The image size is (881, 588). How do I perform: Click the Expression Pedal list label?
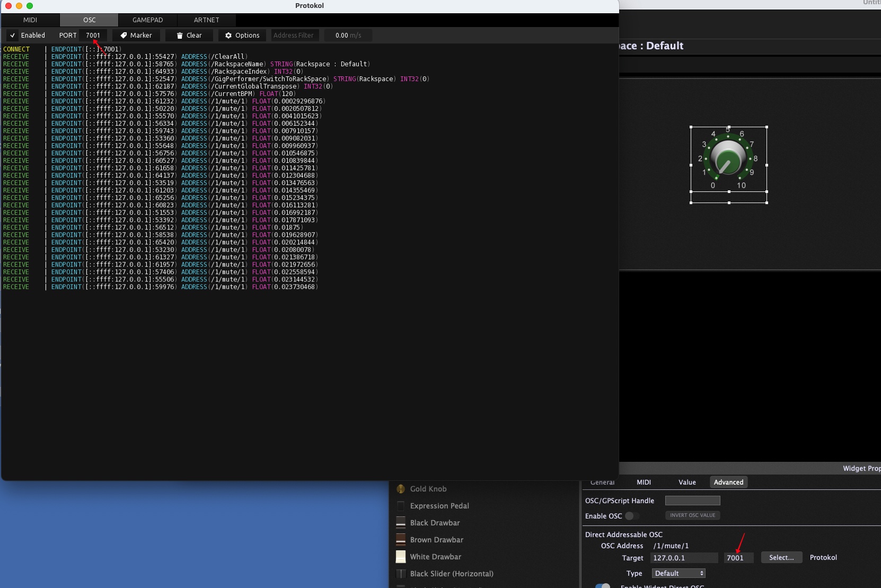coord(439,506)
